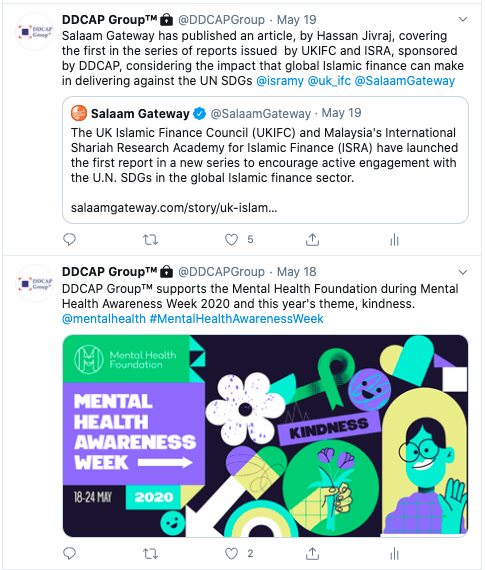The width and height of the screenshot is (486, 570).
Task: Open the #MentalHealthAwarenessWeek hashtag
Action: (236, 319)
